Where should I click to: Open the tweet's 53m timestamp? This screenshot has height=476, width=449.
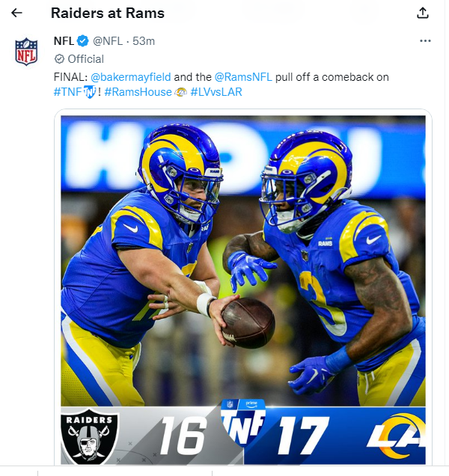(x=144, y=41)
